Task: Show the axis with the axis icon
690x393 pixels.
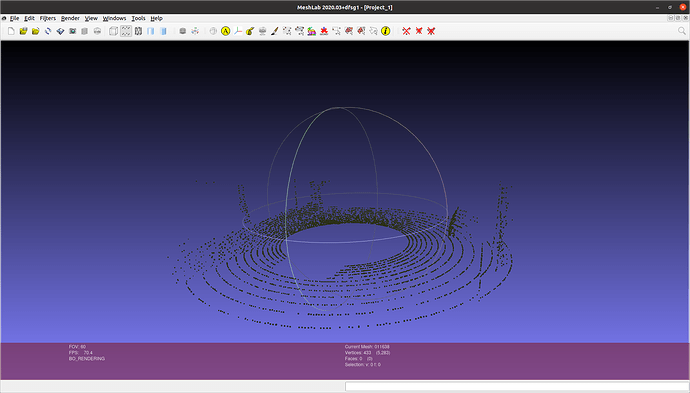Action: click(x=238, y=31)
